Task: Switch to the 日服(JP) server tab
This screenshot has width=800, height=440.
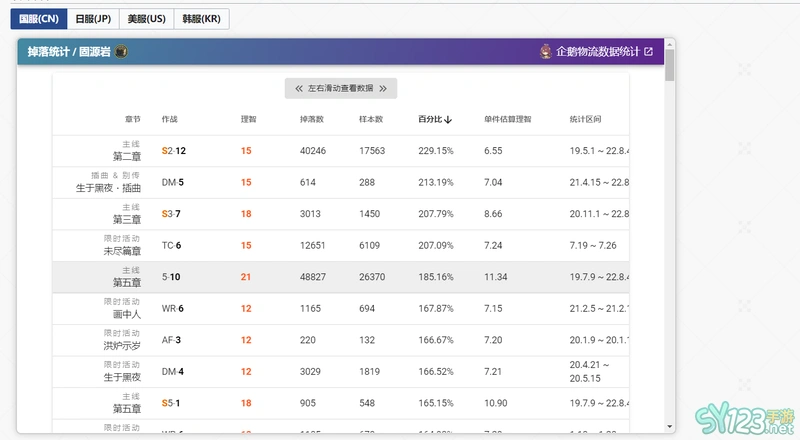Action: point(93,19)
